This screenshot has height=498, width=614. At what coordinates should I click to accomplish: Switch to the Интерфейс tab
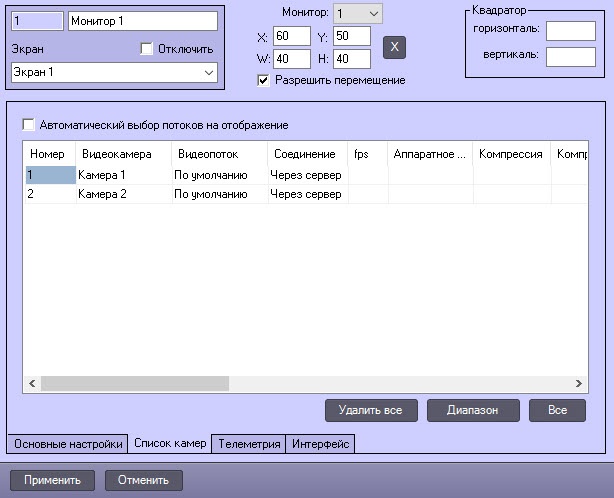pyautogui.click(x=320, y=444)
